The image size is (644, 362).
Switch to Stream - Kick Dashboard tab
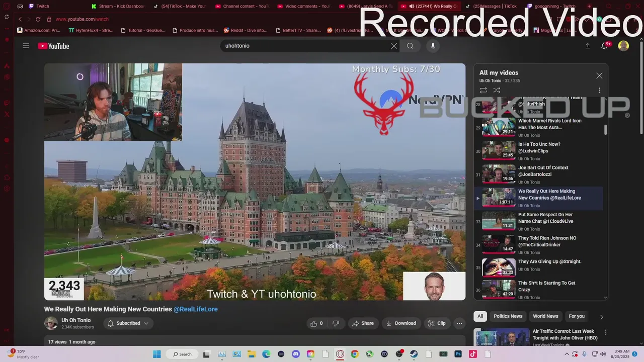coord(118,6)
